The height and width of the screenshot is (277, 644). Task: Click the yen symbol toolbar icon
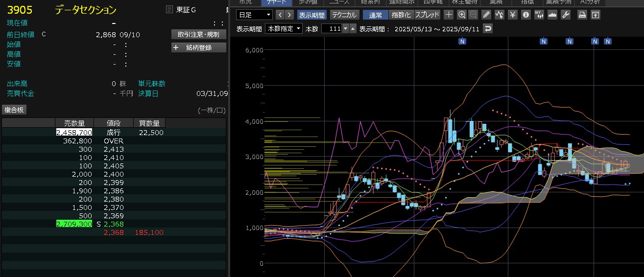[513, 15]
